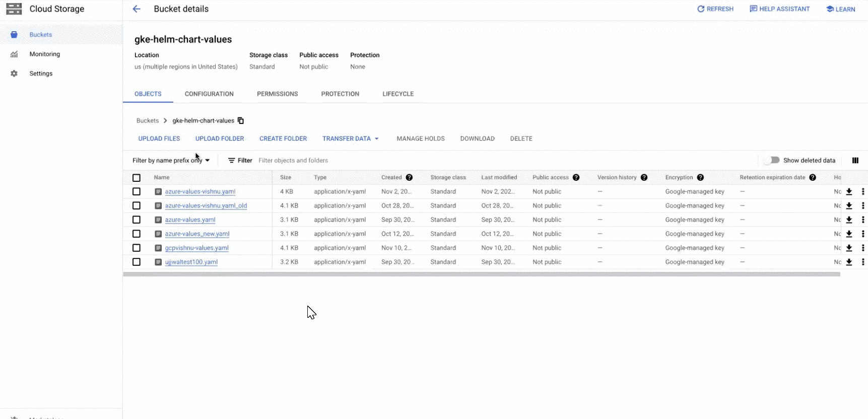This screenshot has height=419, width=868.
Task: Switch to the Protection tab
Action: (x=340, y=94)
